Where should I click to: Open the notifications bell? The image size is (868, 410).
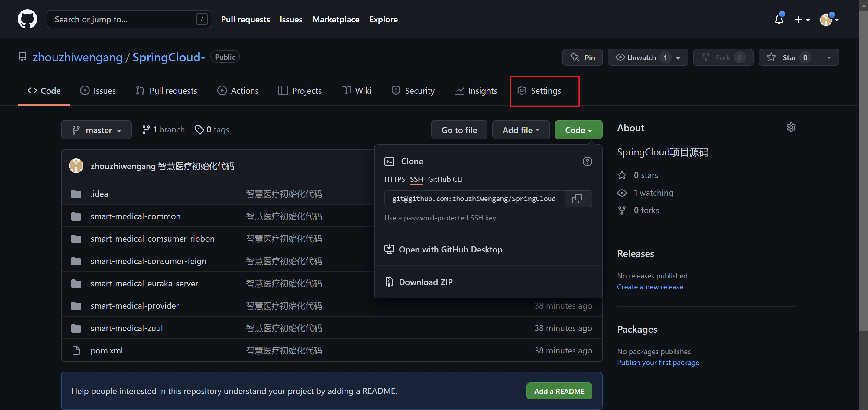click(x=779, y=19)
